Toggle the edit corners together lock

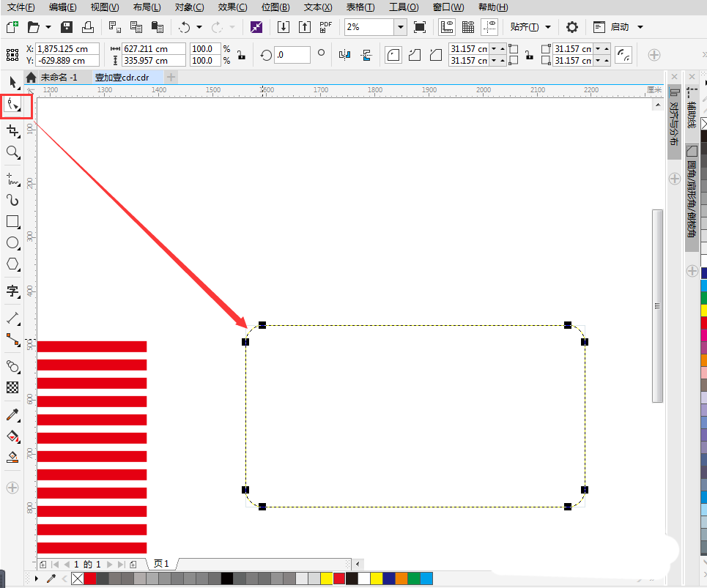coord(530,56)
